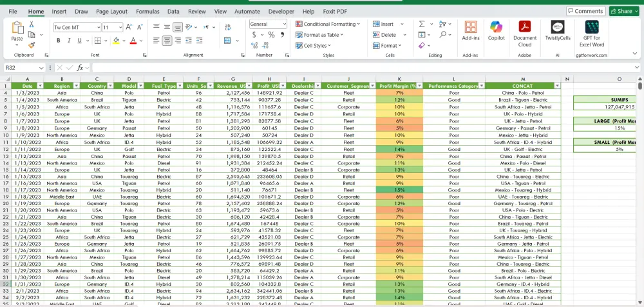Collapse the ribbon with chevron

(635, 54)
